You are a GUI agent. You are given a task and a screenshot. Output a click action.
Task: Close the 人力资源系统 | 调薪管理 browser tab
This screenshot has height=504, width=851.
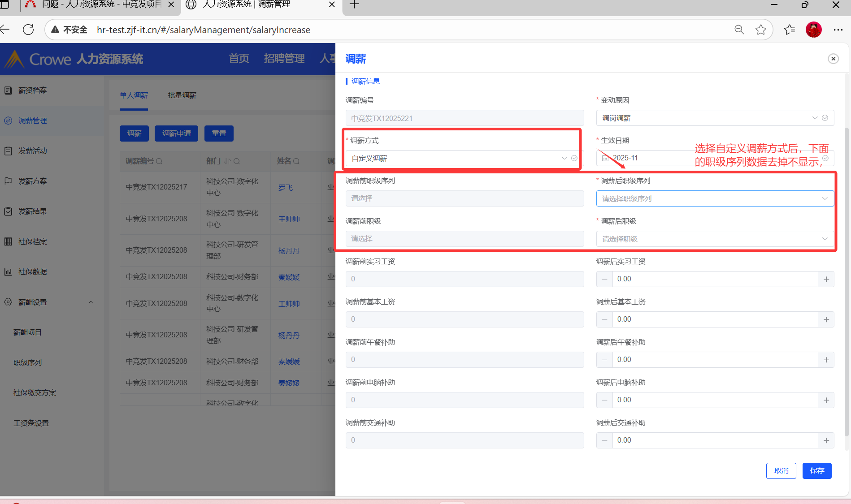click(x=332, y=4)
